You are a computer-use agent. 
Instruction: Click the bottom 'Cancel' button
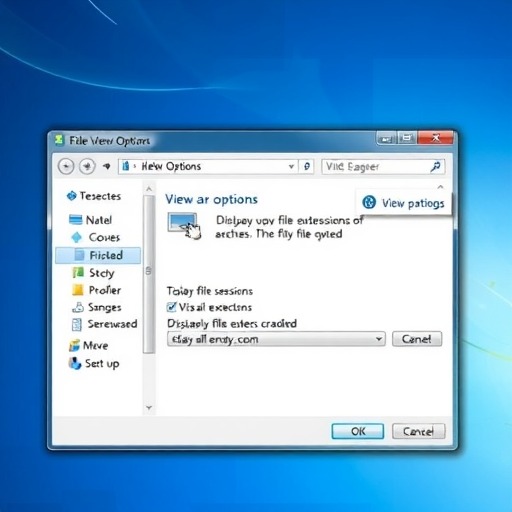(x=418, y=431)
